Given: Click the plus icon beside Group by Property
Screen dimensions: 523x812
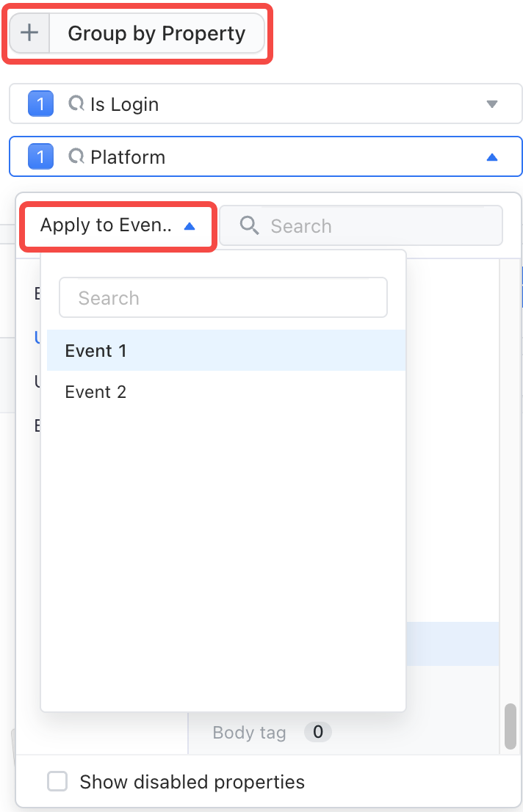Looking at the screenshot, I should tap(29, 33).
